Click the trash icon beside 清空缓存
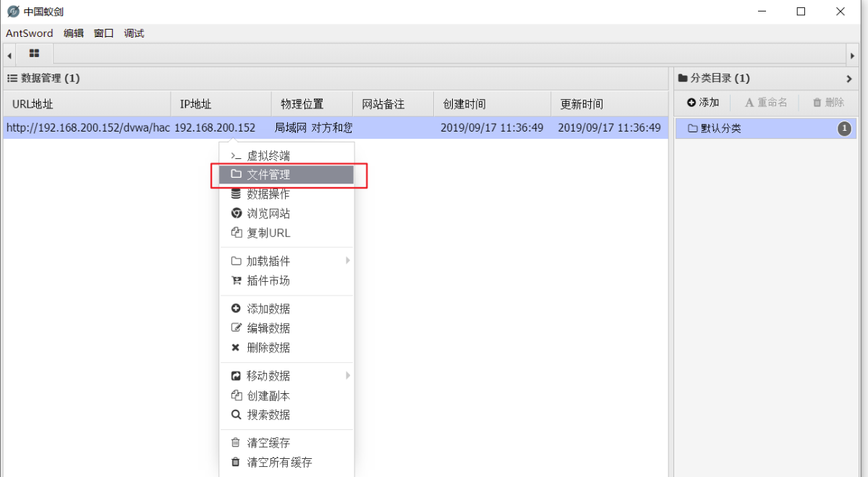Image resolution: width=868 pixels, height=477 pixels. (x=235, y=442)
